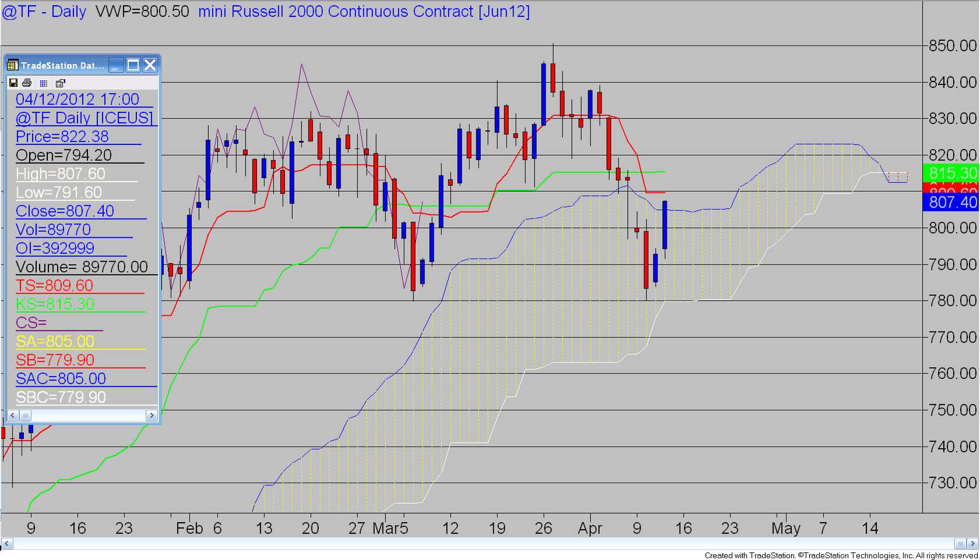Image resolution: width=980 pixels, height=560 pixels.
Task: Click the 830.00 price axis label
Action: (953, 118)
